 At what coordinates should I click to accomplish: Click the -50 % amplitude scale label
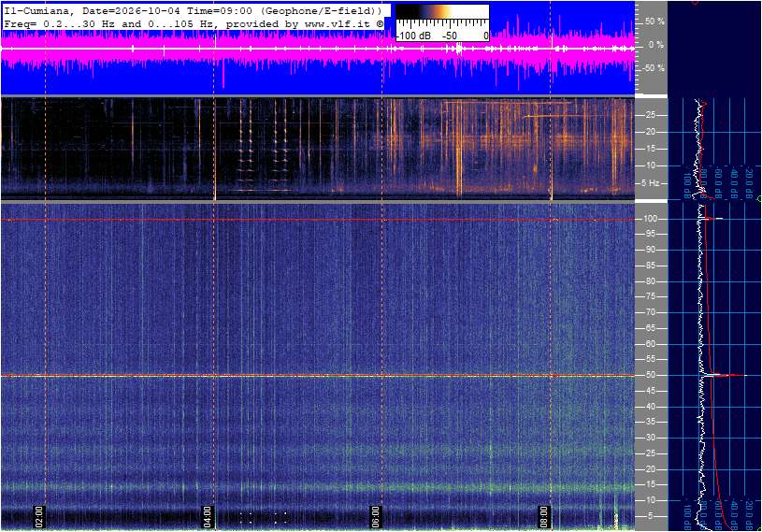[x=653, y=68]
